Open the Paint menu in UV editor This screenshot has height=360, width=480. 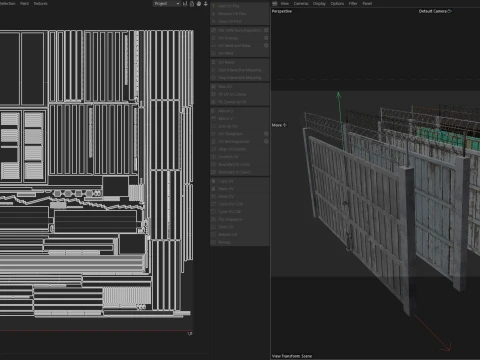coord(24,3)
